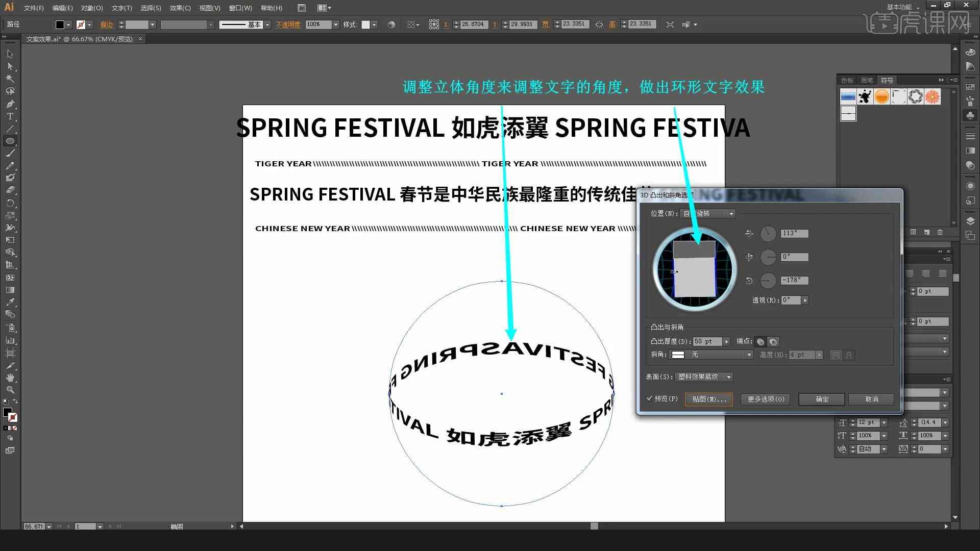980x551 pixels.
Task: Select the Zoom tool in toolbar
Action: pyautogui.click(x=9, y=391)
